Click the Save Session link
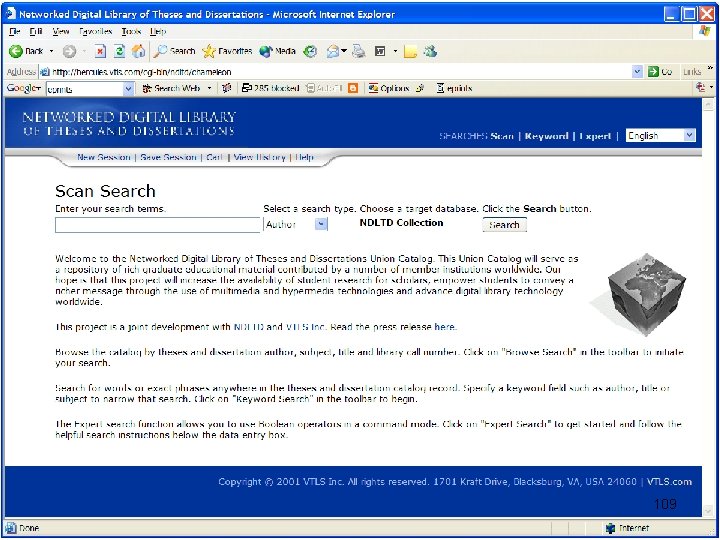Viewport: 720px width, 540px height. click(168, 157)
